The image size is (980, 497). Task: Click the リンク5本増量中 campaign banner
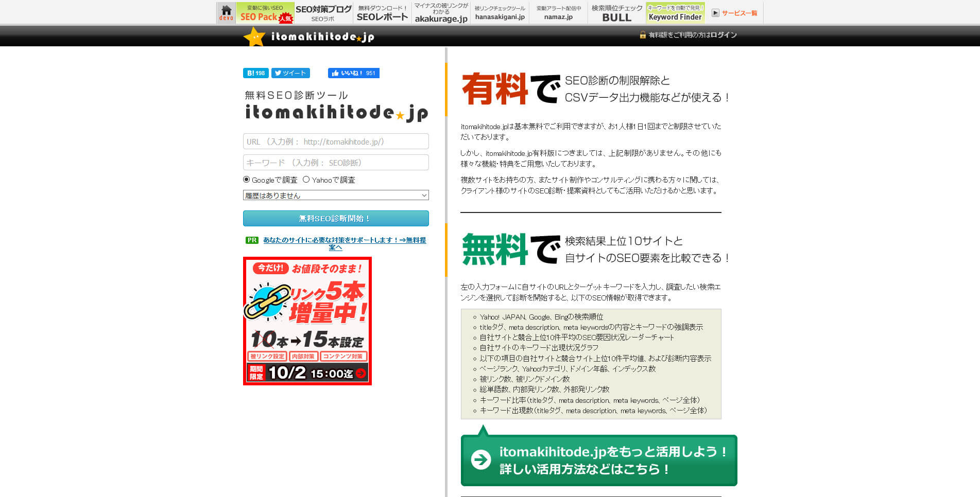tap(307, 321)
